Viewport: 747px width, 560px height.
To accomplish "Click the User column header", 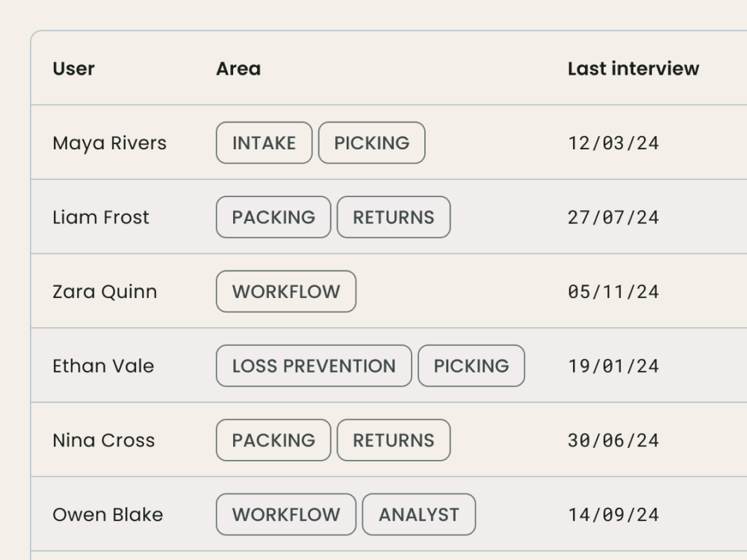I will click(x=73, y=69).
